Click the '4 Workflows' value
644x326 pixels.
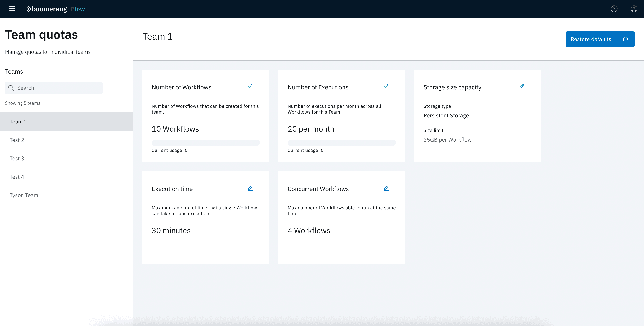309,231
